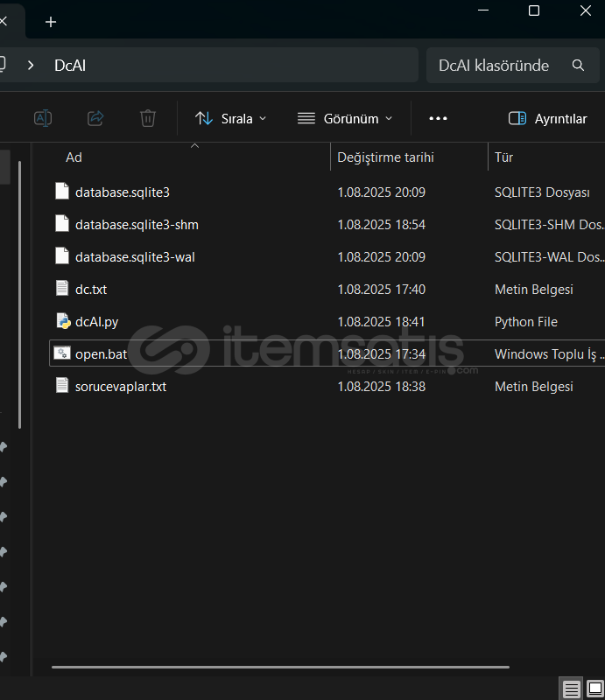Click the database.sqlite3-shm file name

(x=137, y=225)
